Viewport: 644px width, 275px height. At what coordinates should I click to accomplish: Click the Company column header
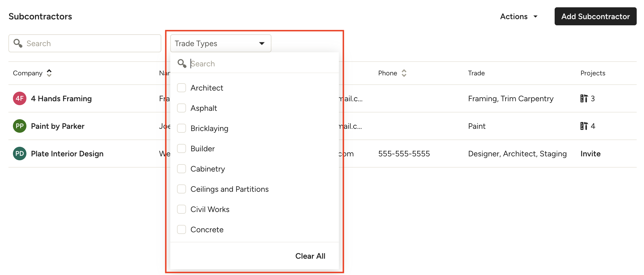pyautogui.click(x=28, y=73)
